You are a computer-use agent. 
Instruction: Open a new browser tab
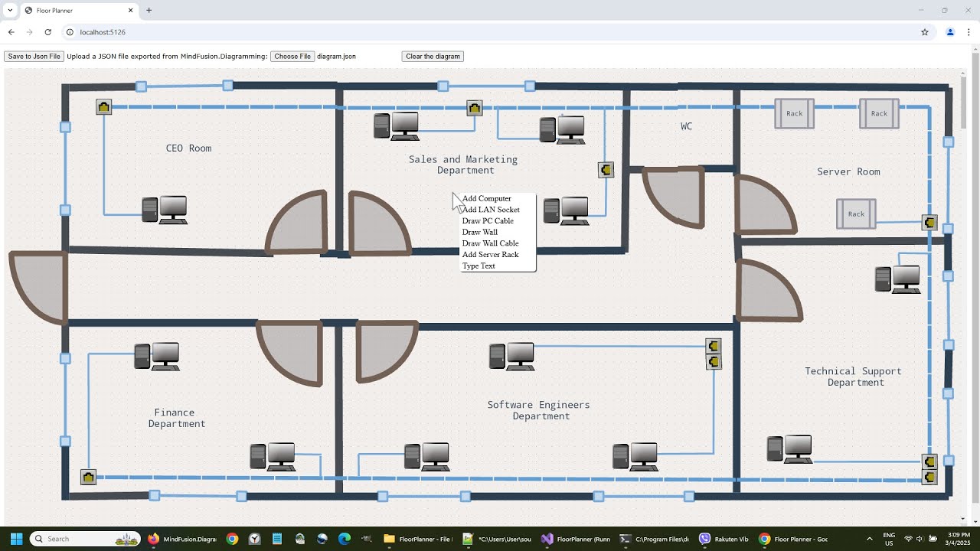149,11
